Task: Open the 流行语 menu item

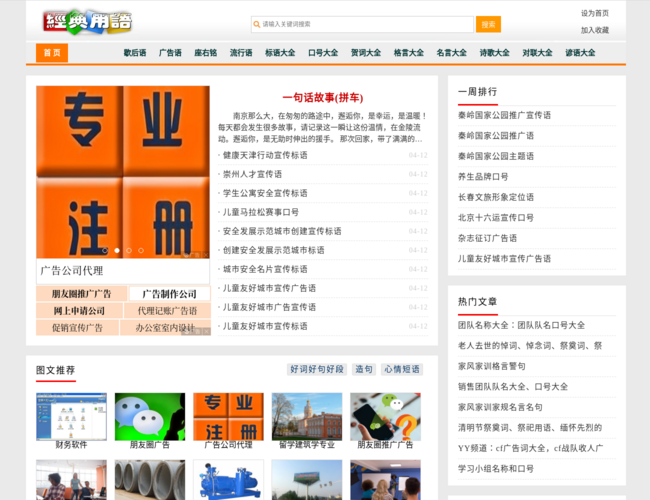Action: click(x=241, y=53)
